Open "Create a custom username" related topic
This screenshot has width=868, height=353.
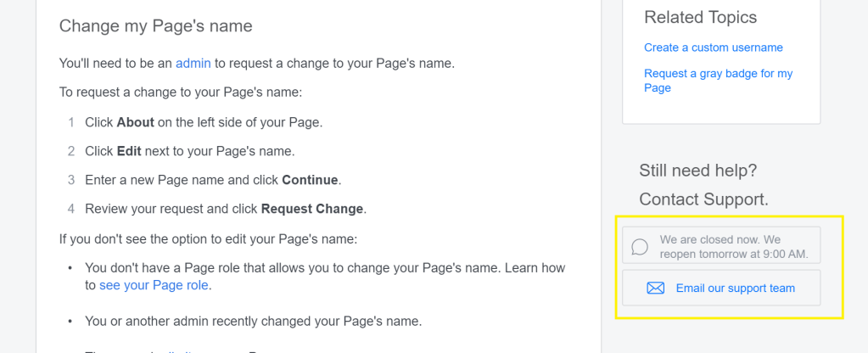[x=713, y=48]
